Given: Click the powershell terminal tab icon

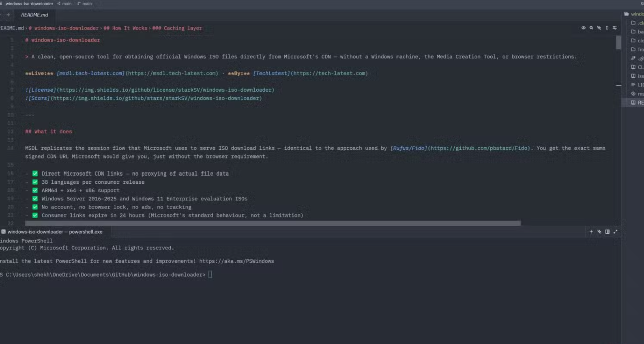Looking at the screenshot, I should [3, 232].
